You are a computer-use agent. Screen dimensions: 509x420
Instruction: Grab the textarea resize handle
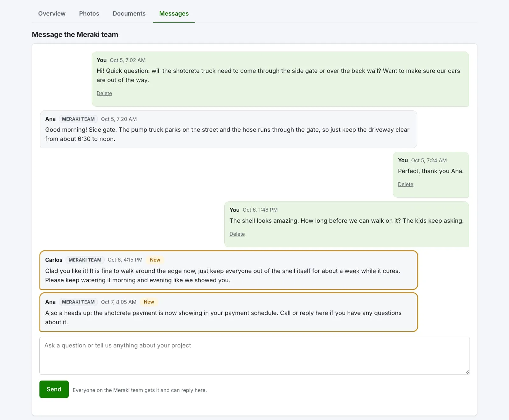coord(467,372)
